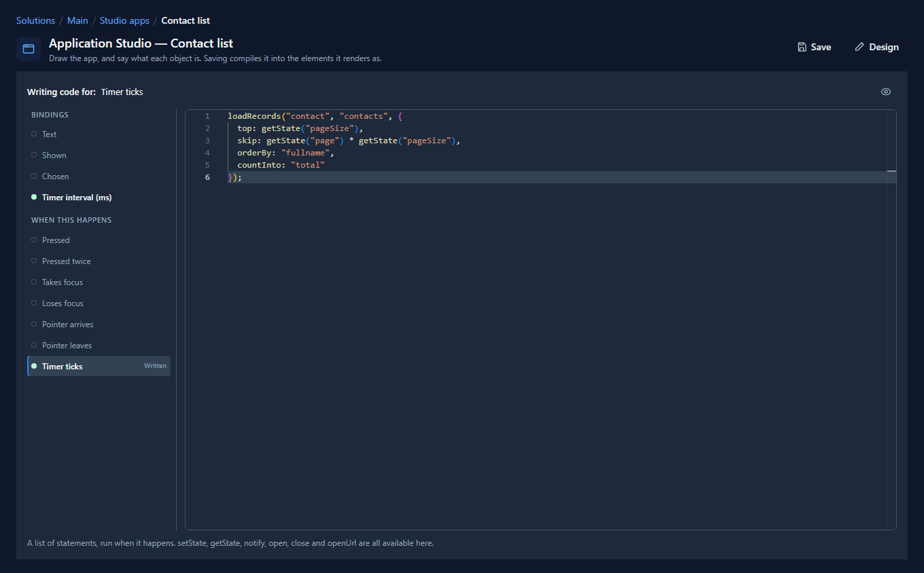
Task: Choose the Pressed twice event
Action: [99, 261]
